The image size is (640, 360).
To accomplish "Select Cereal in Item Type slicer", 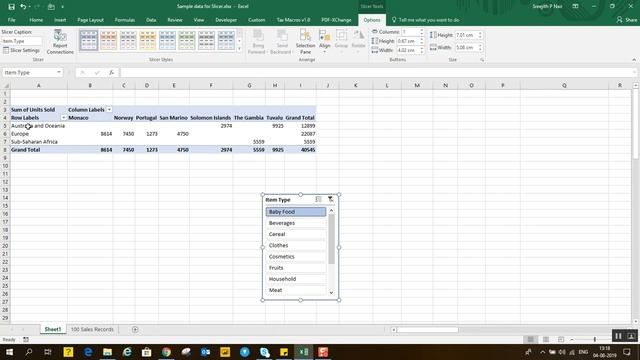I will click(x=296, y=234).
